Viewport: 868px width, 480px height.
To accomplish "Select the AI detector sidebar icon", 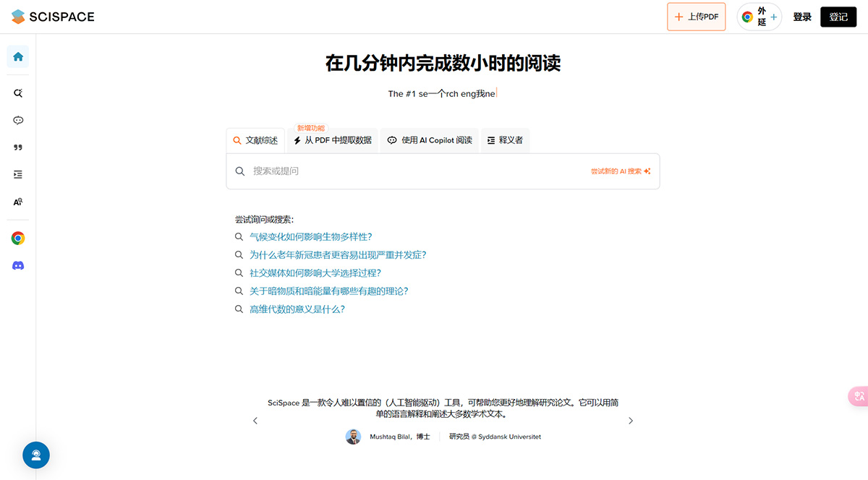I will (17, 202).
